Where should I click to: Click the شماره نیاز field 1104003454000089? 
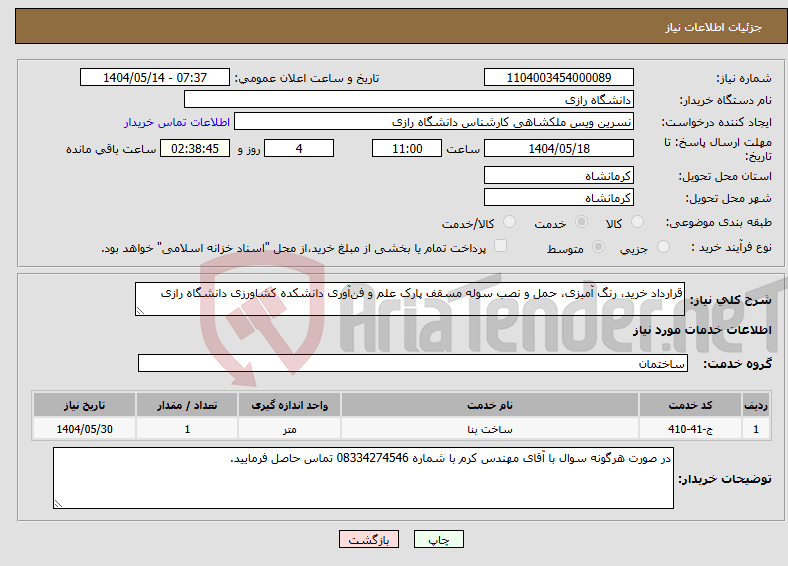point(559,77)
